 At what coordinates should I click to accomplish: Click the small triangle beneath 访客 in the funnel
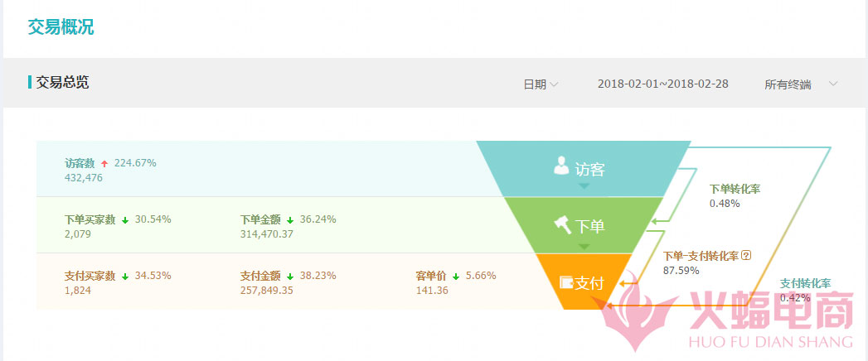coord(584,186)
